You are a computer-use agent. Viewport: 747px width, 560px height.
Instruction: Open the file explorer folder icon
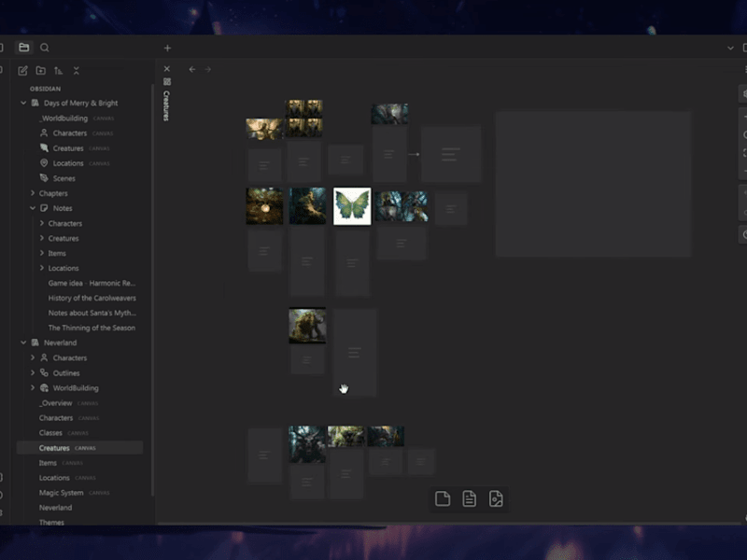[x=24, y=48]
